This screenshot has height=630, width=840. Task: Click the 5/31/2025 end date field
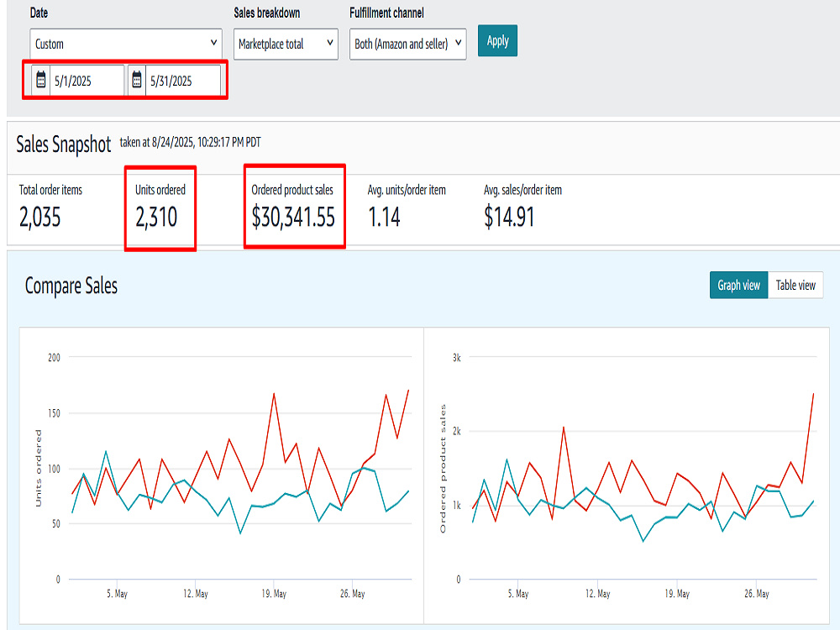pos(182,81)
